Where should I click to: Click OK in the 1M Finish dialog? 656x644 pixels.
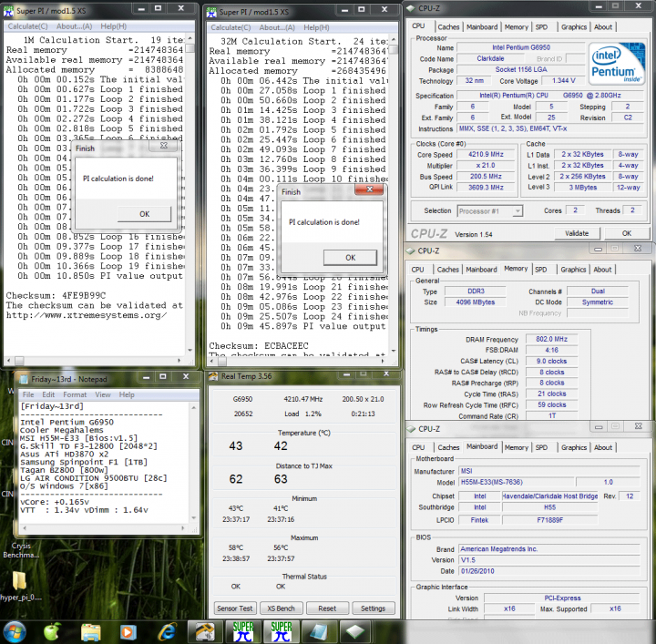[144, 214]
